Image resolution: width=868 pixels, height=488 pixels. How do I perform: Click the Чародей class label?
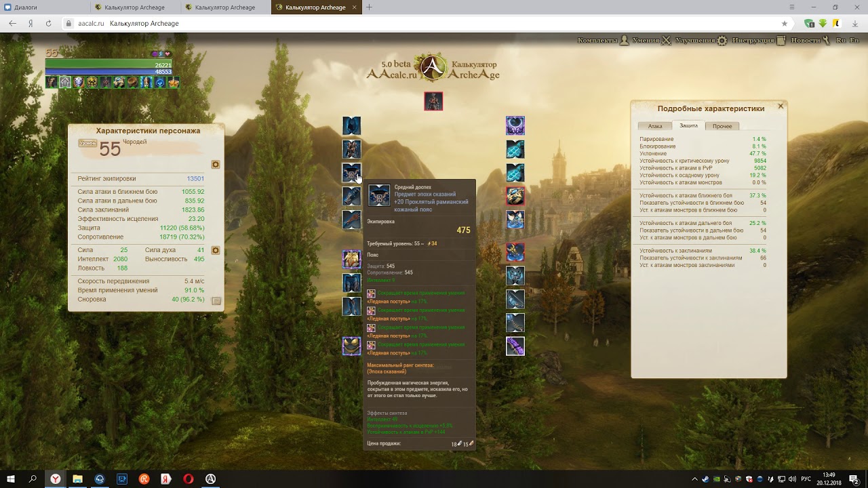[135, 142]
